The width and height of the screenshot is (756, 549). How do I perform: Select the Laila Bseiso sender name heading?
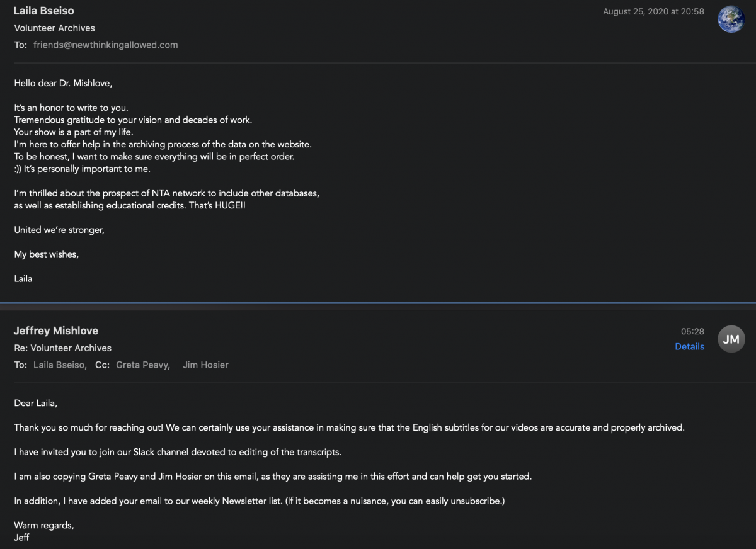43,11
